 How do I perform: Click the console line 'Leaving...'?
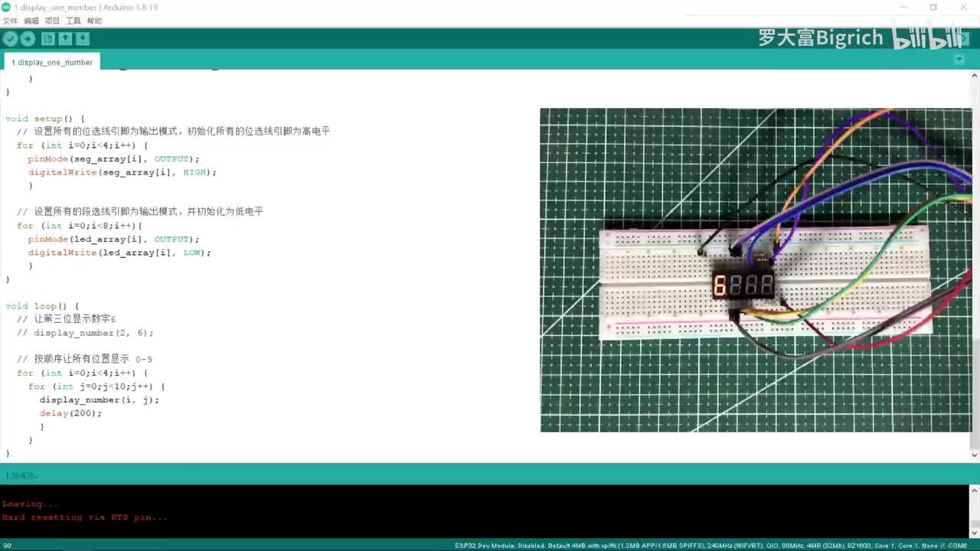[x=30, y=504]
